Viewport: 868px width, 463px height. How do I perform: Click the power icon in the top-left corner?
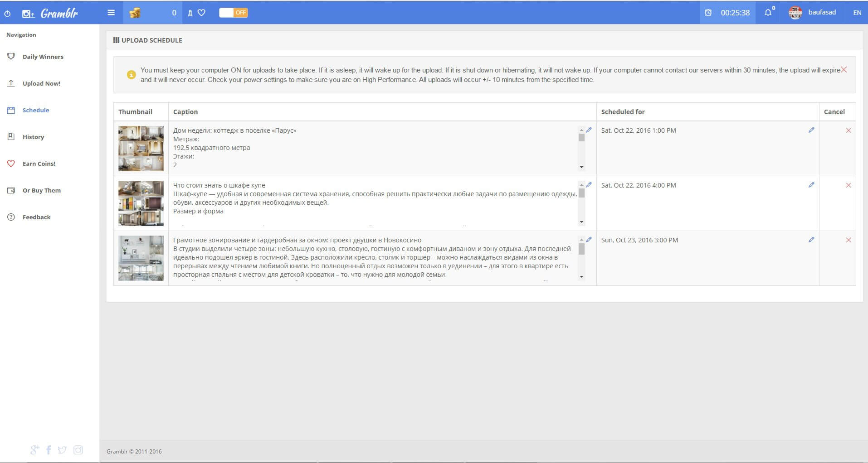(x=7, y=14)
